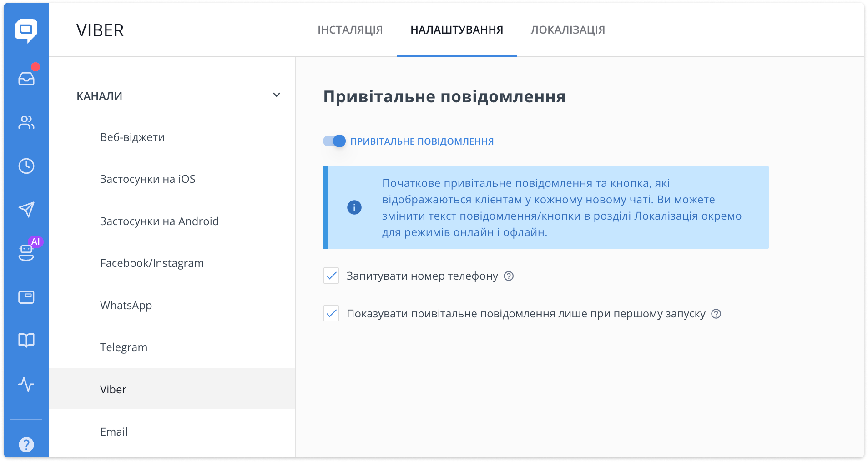Open the first-launch setting question mark tooltip
The height and width of the screenshot is (462, 868).
point(716,314)
